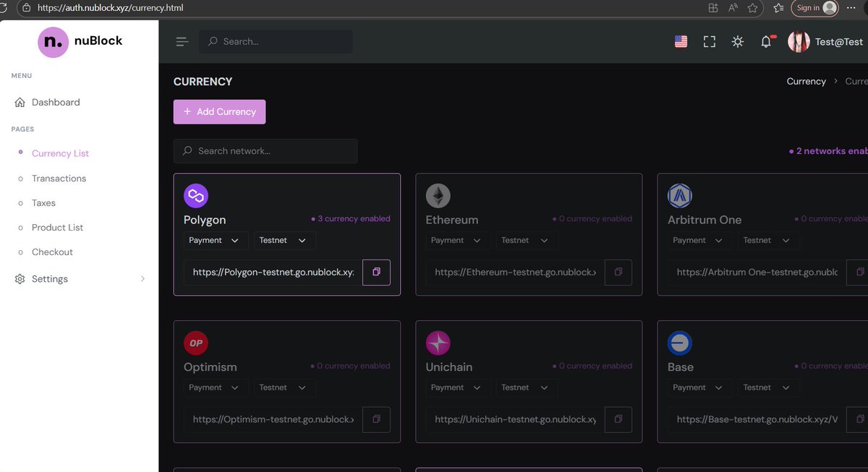
Task: Copy the Ethereum testnet URL
Action: tap(618, 273)
